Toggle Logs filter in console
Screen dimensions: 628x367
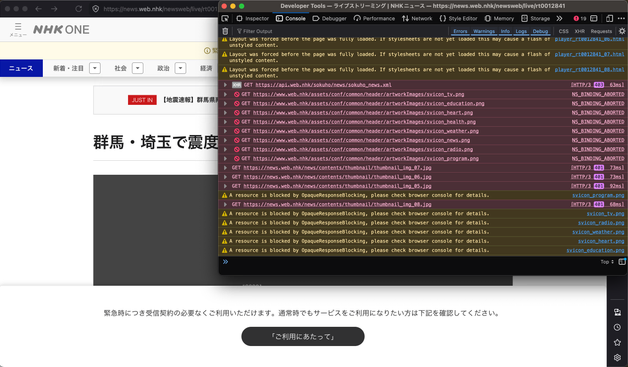(x=521, y=31)
